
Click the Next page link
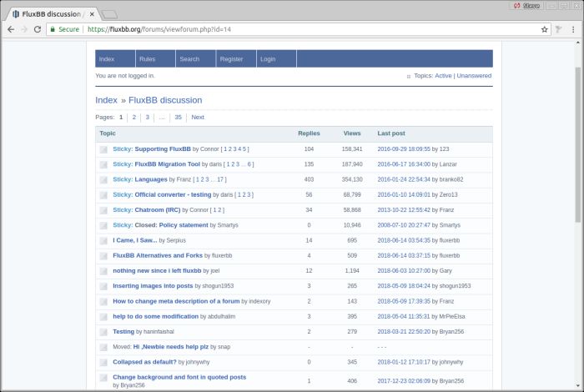(198, 118)
